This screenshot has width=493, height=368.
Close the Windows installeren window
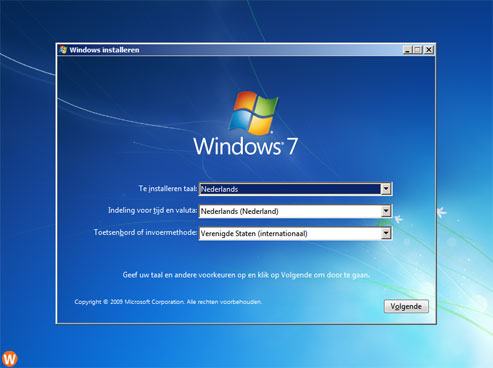click(x=429, y=50)
